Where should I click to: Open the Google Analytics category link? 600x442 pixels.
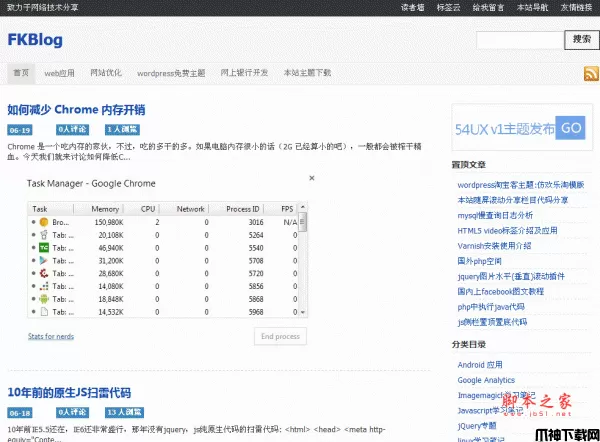click(x=486, y=380)
